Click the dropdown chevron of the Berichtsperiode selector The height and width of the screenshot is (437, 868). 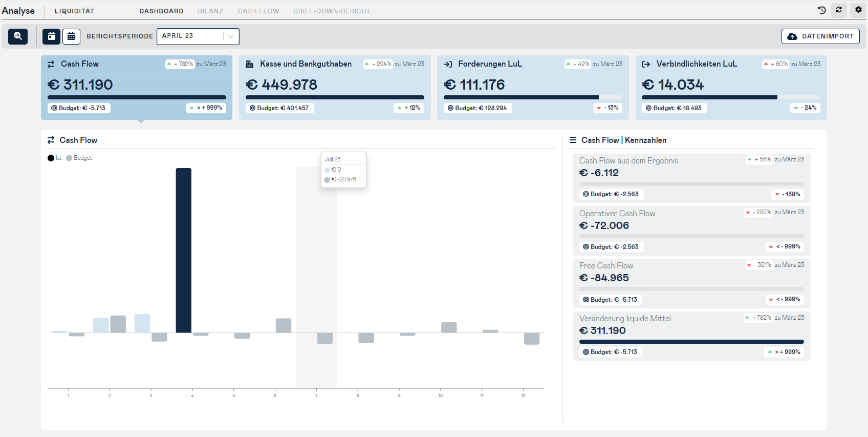231,36
